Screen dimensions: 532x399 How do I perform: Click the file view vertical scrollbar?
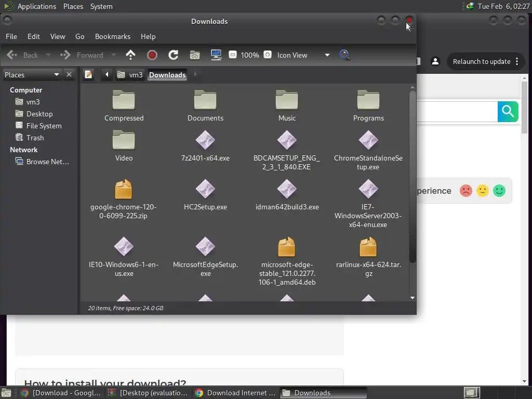click(x=412, y=177)
